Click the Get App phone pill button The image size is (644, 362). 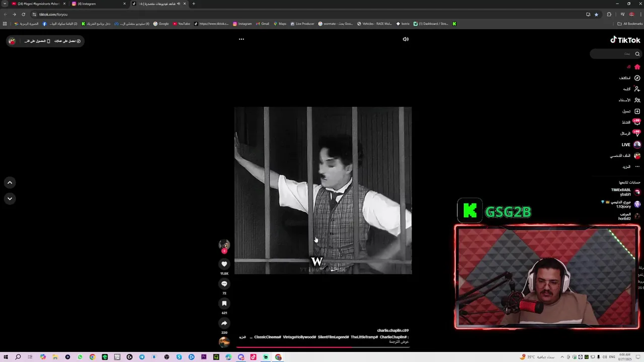click(38, 41)
